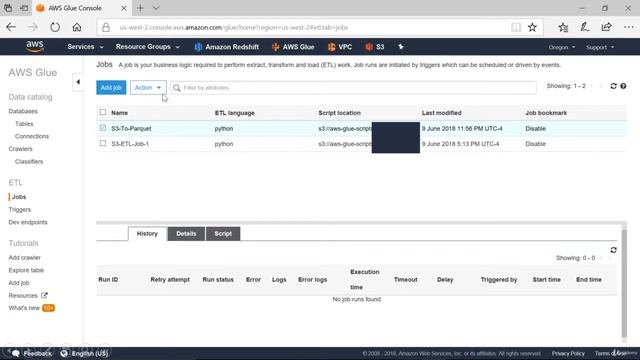
Task: Refresh the jobs list
Action: 613,86
